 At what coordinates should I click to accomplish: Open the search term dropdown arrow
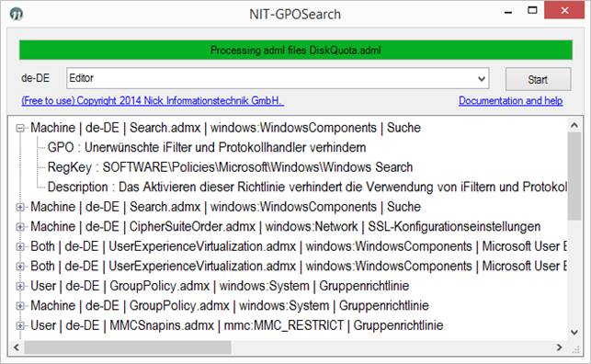(482, 79)
